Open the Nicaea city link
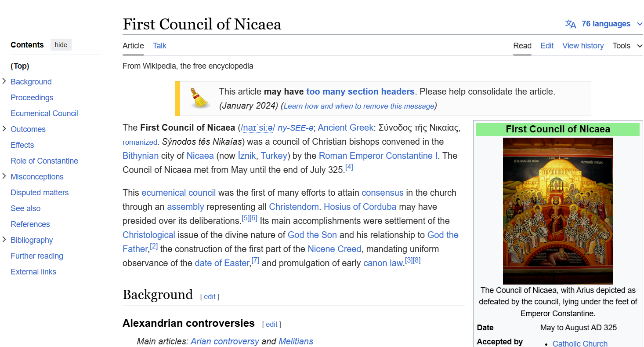644x347 pixels. click(200, 156)
